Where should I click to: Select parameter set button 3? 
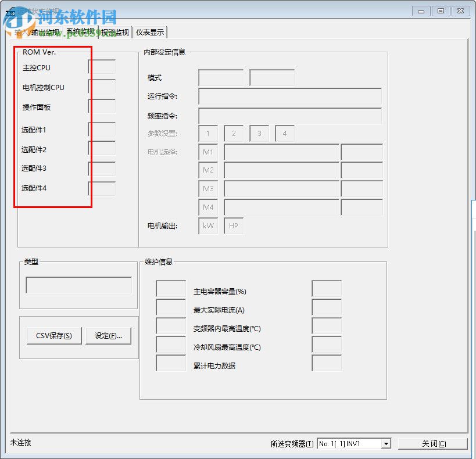click(x=259, y=133)
